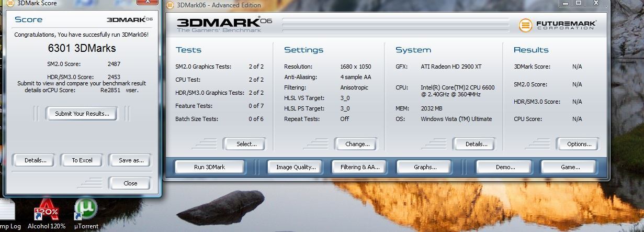Click Submit Your Results button

82,113
